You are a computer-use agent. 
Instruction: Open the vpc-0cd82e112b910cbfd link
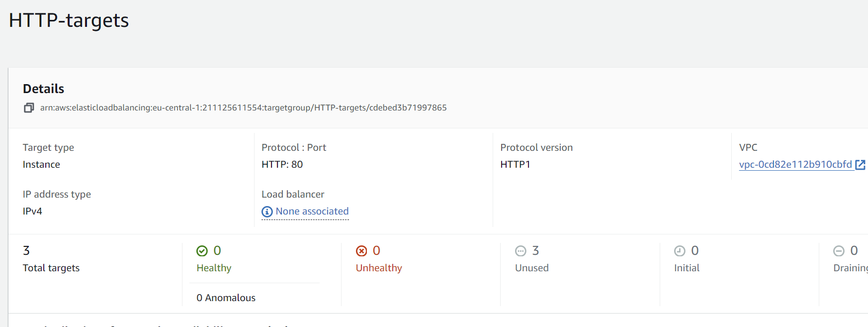coord(795,165)
